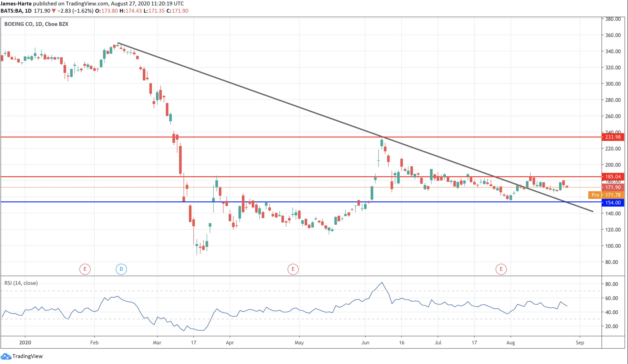Click the Aug label on time axis
The width and height of the screenshot is (628, 364).
tap(510, 343)
